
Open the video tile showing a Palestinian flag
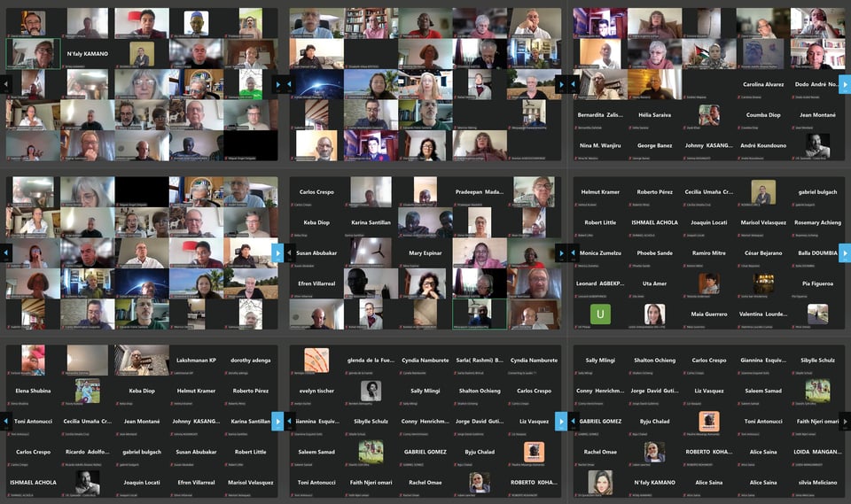click(x=710, y=54)
